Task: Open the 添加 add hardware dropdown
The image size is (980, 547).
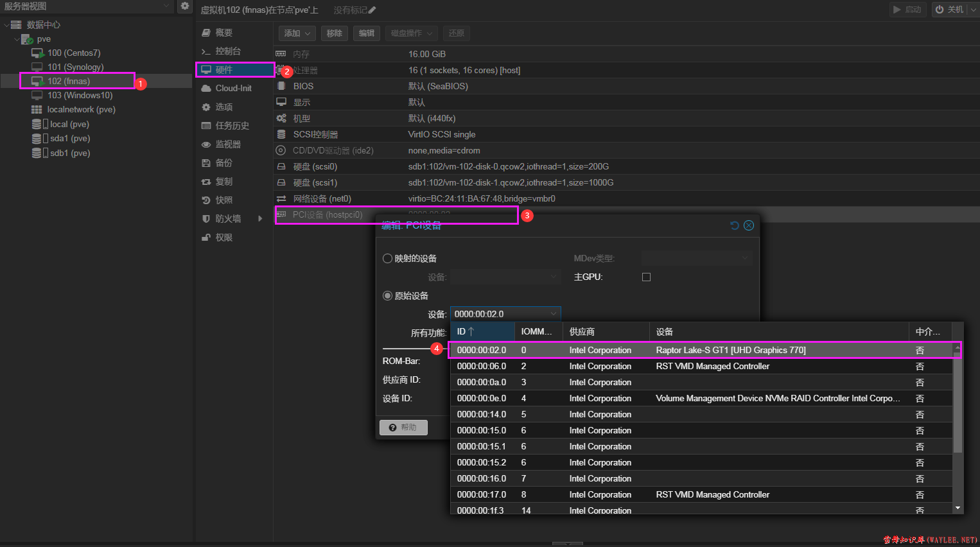Action: pyautogui.click(x=297, y=33)
